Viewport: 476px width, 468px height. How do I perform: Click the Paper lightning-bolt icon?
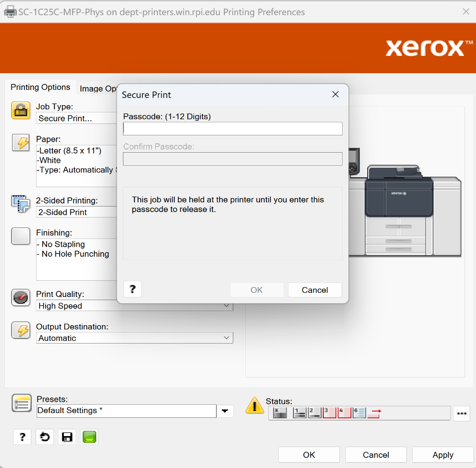pos(20,142)
